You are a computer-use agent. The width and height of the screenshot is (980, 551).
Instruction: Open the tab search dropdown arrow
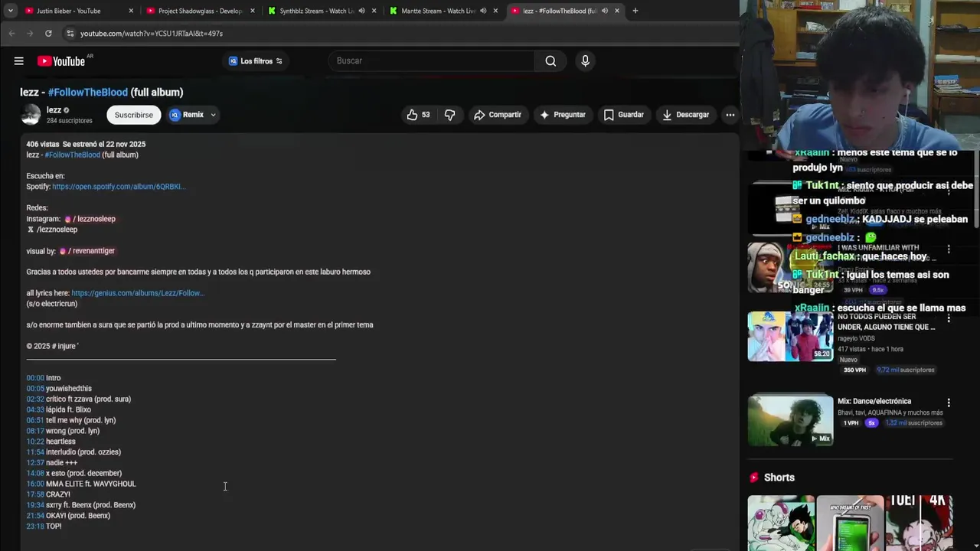(10, 11)
